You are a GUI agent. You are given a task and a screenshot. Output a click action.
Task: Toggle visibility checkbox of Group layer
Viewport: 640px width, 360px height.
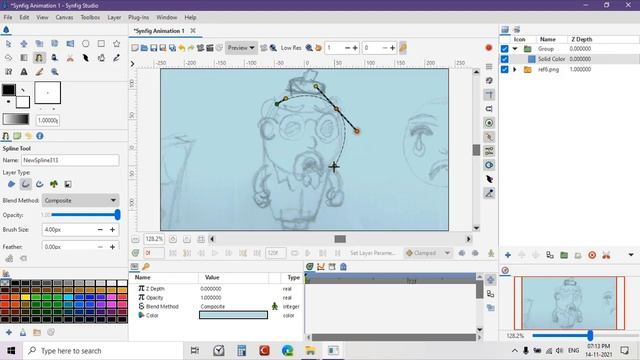coord(504,49)
